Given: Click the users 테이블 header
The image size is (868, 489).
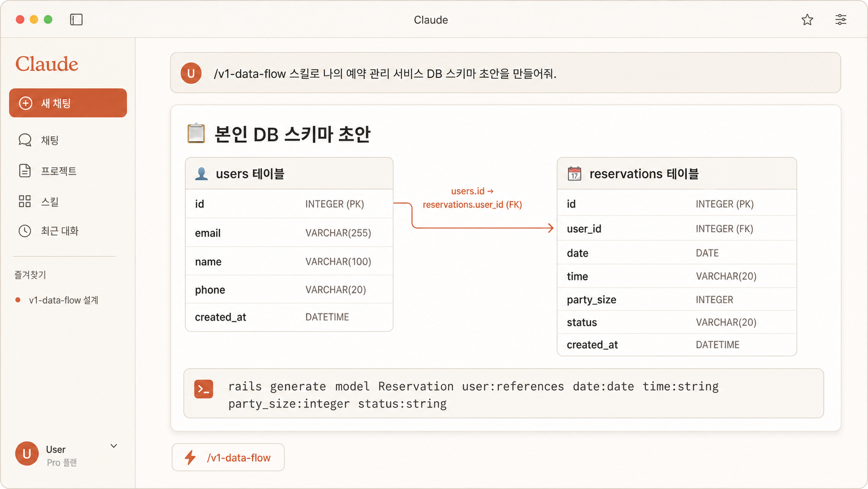Looking at the screenshot, I should point(289,174).
